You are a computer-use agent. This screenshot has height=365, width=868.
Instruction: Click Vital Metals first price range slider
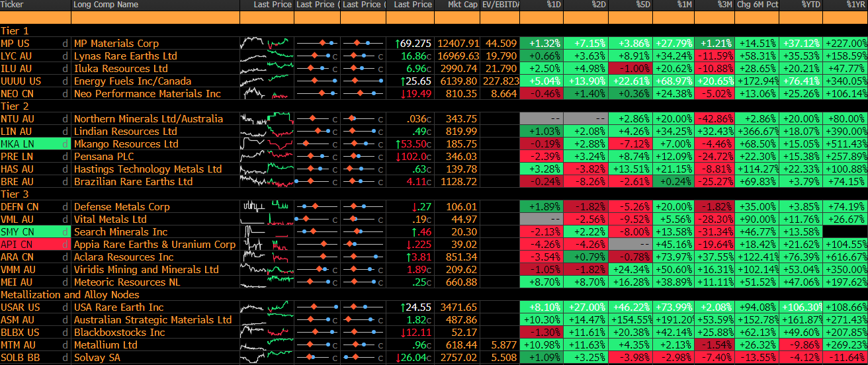[x=317, y=220]
